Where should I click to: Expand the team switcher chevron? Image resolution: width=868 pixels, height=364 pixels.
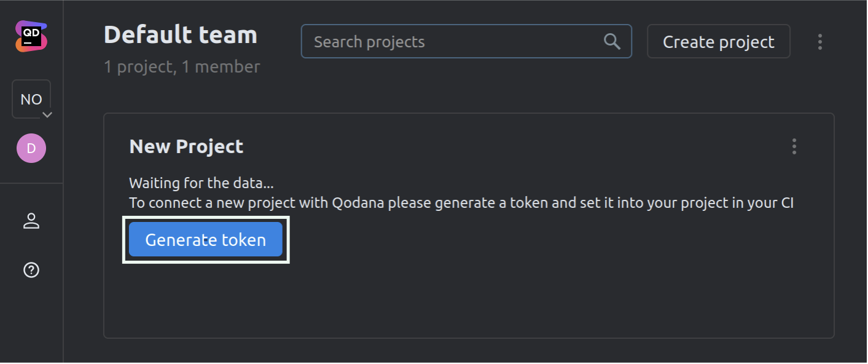click(48, 114)
